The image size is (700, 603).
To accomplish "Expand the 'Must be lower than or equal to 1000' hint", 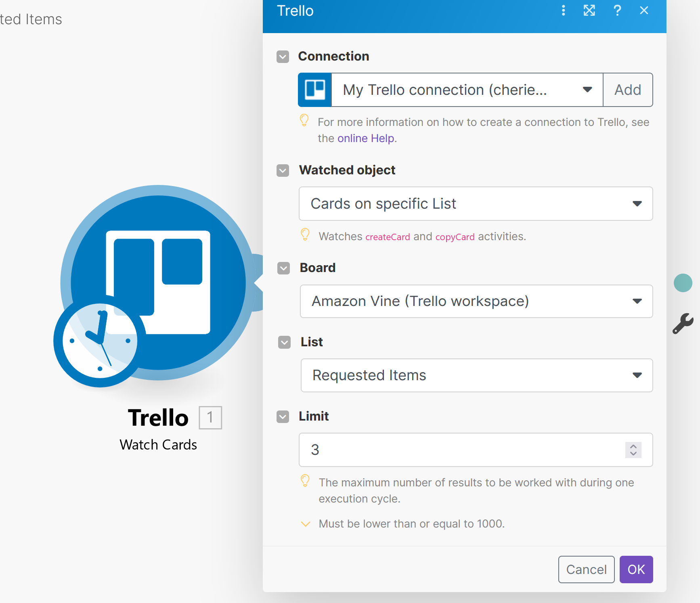I will 306,524.
